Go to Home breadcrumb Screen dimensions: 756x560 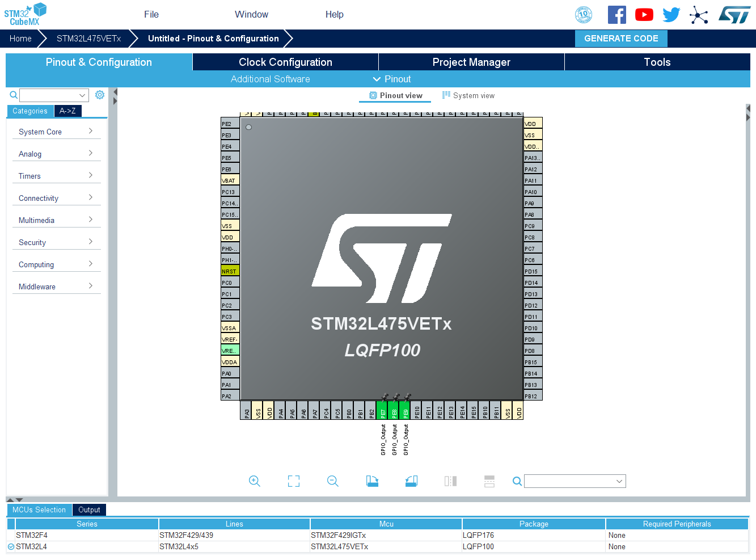pyautogui.click(x=20, y=39)
